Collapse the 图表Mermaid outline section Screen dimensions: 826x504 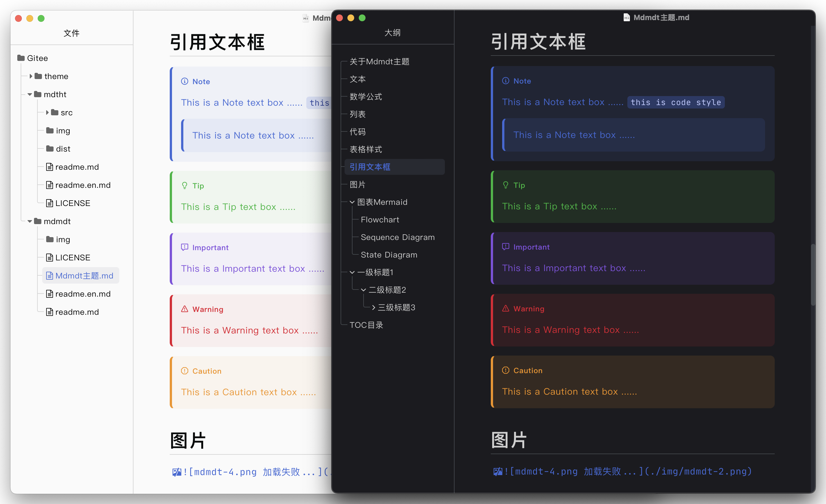[352, 202]
